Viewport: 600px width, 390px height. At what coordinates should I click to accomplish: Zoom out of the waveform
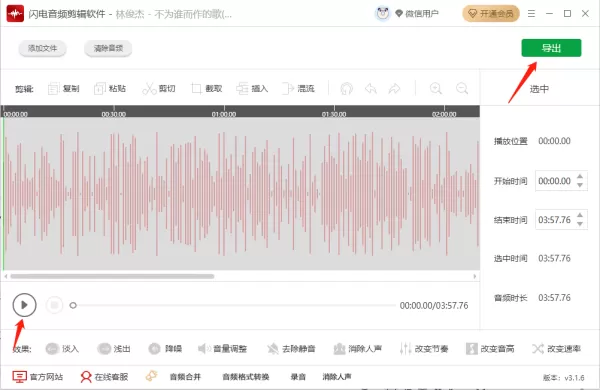pos(462,89)
